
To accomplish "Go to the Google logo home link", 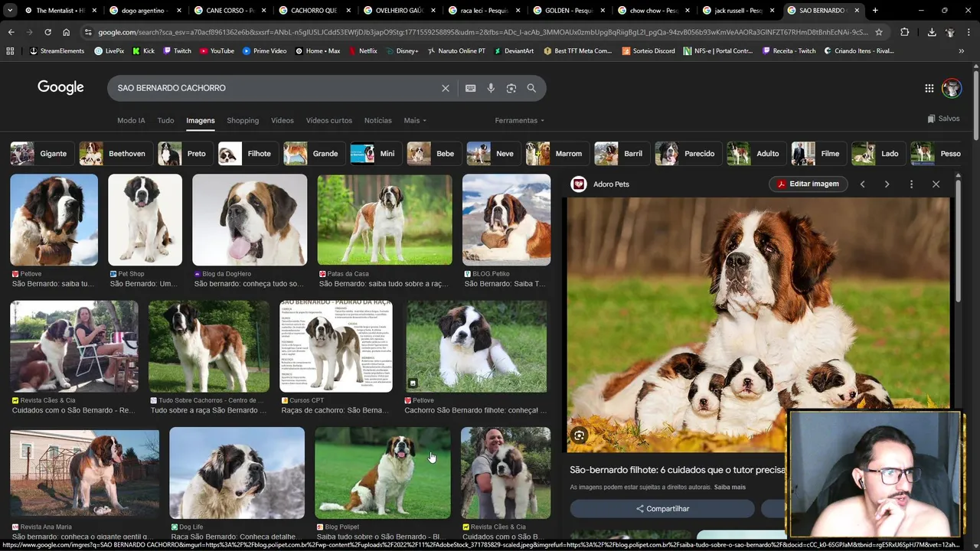I will (x=60, y=87).
